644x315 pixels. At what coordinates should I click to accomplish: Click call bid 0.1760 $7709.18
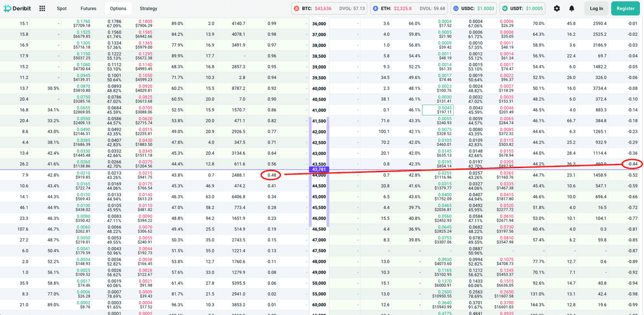click(82, 23)
